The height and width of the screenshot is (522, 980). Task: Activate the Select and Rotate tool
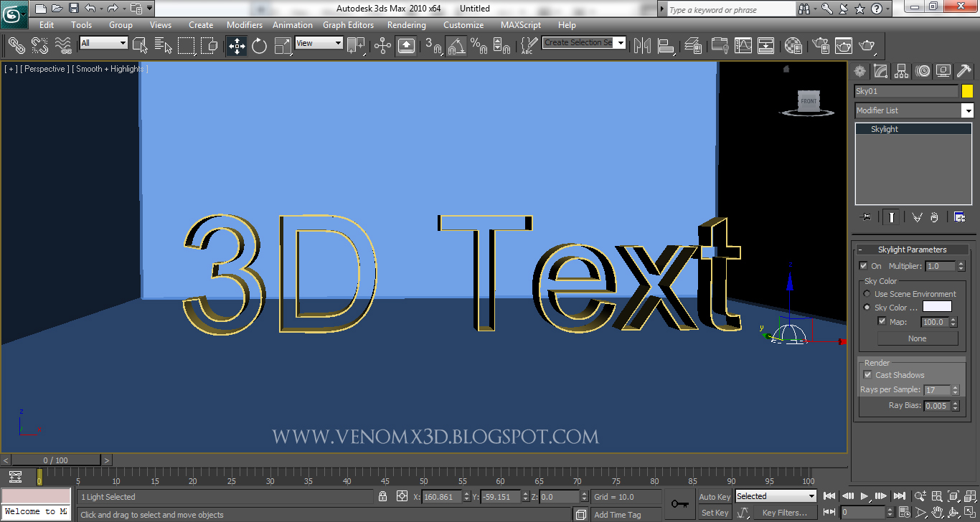(259, 45)
